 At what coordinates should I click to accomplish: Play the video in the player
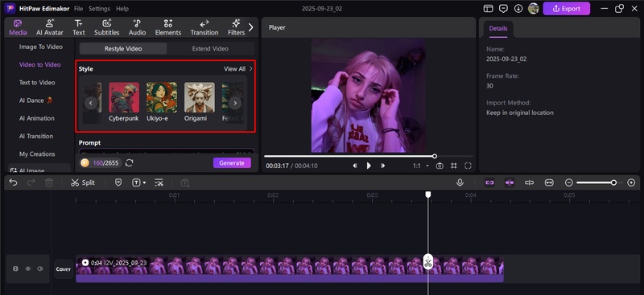point(369,166)
